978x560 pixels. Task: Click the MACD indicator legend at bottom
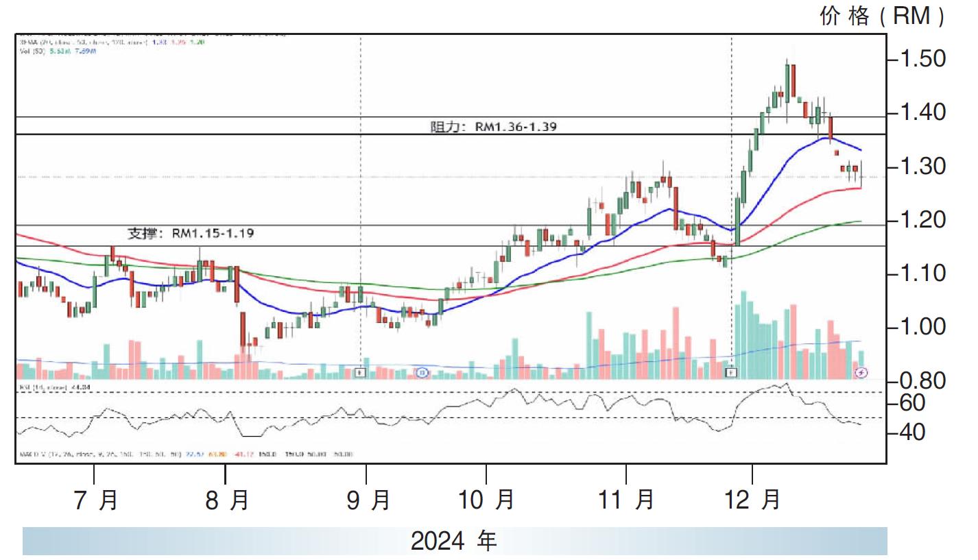click(185, 454)
